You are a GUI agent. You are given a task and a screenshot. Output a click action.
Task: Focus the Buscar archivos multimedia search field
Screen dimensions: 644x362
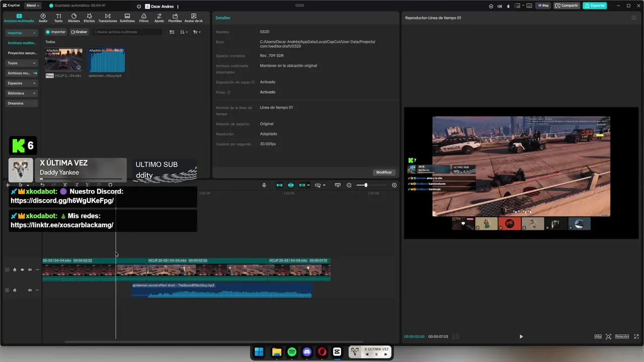[127, 32]
